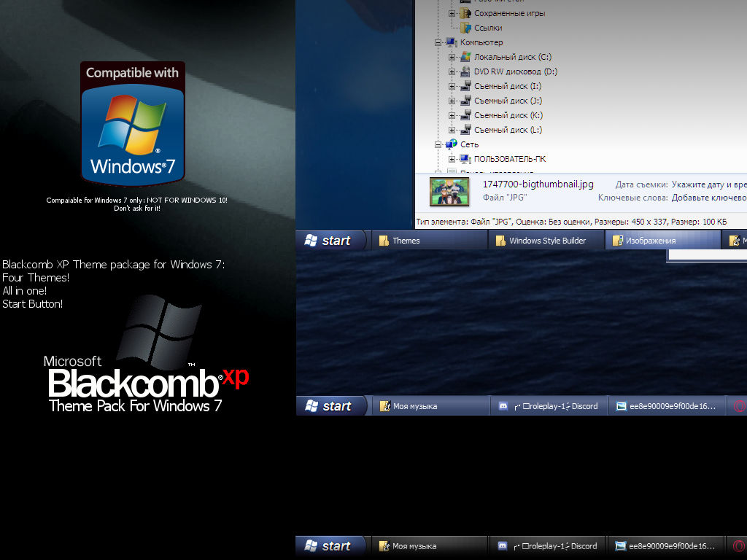
Task: Open the Start menu
Action: pyautogui.click(x=330, y=240)
